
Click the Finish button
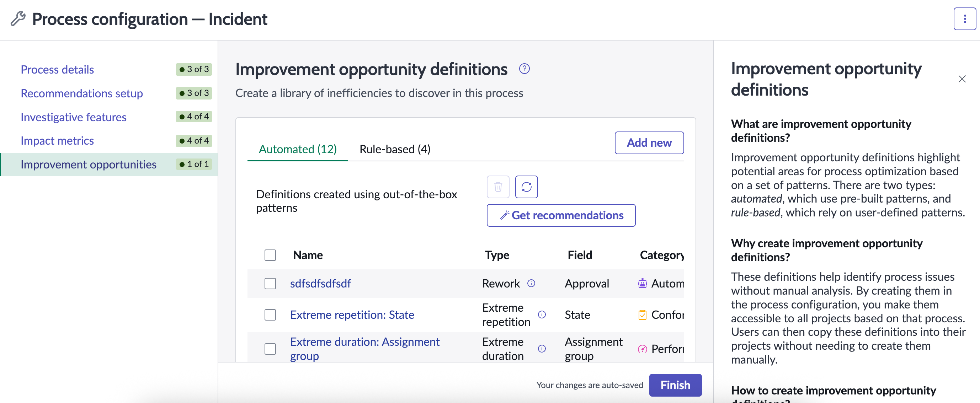pyautogui.click(x=675, y=385)
